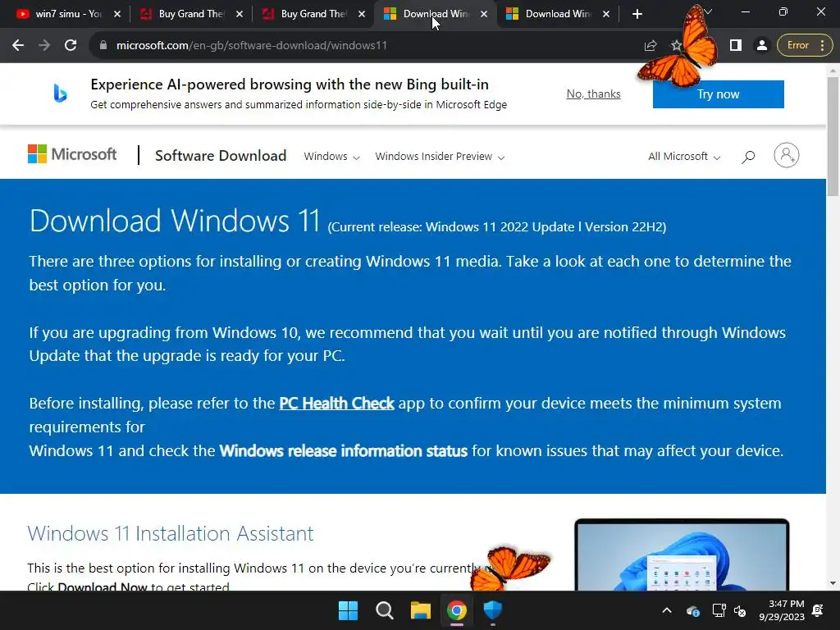This screenshot has height=630, width=840.
Task: Click the padlock site info icon
Action: [x=103, y=46]
